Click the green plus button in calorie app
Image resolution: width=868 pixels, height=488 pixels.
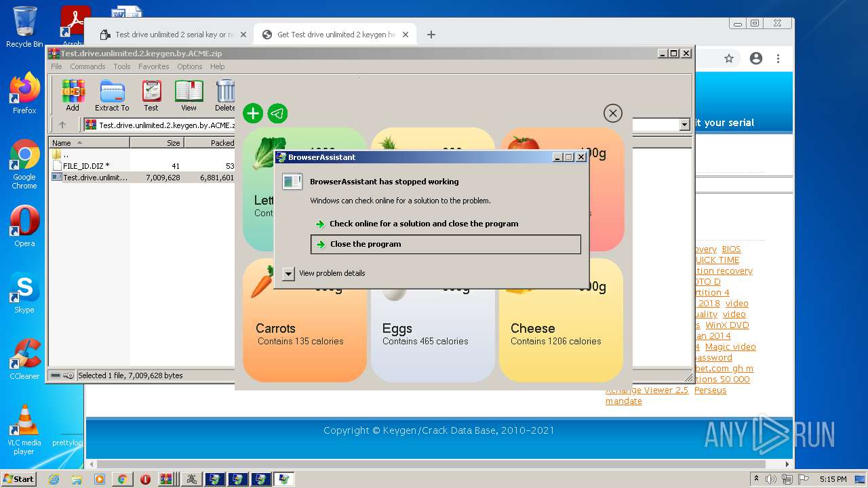tap(253, 113)
